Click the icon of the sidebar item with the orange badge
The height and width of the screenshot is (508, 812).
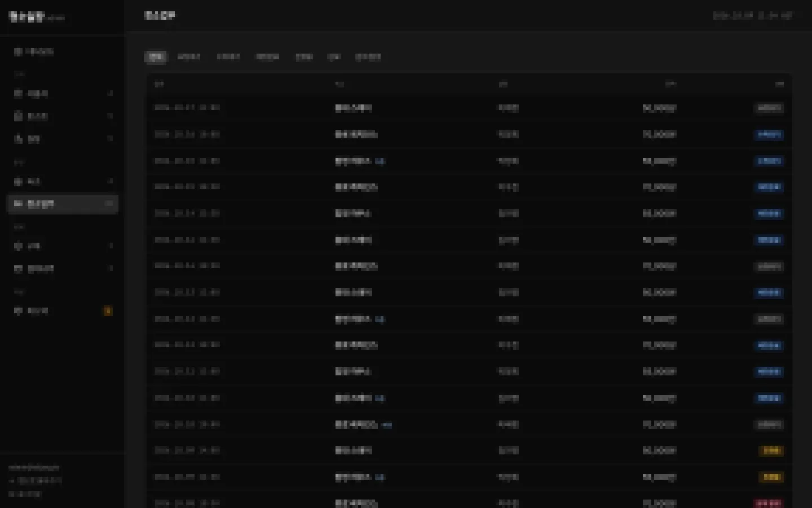18,311
